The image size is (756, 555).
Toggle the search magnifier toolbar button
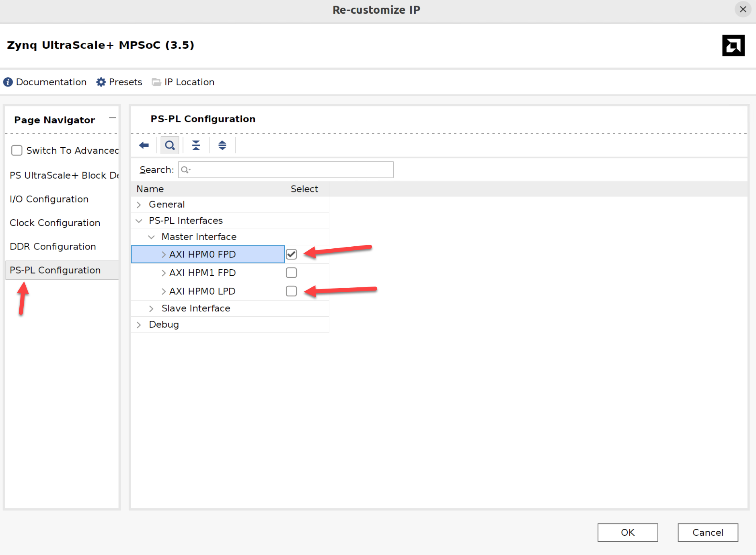tap(170, 145)
